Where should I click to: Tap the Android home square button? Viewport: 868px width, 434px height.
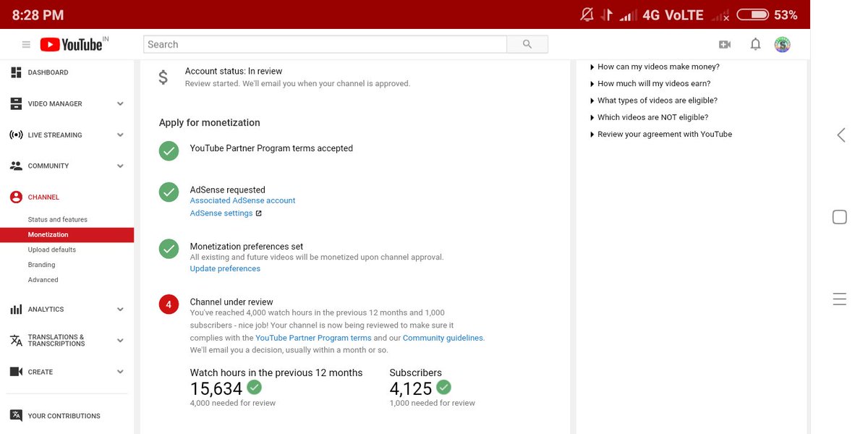(840, 217)
